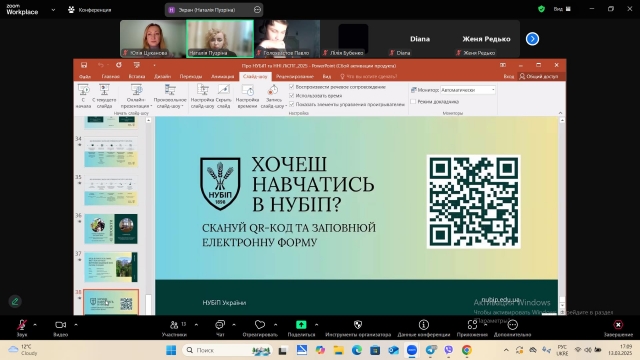This screenshot has height=360, width=640.
Task: Switch to Animations ribbon tab
Action: (222, 76)
